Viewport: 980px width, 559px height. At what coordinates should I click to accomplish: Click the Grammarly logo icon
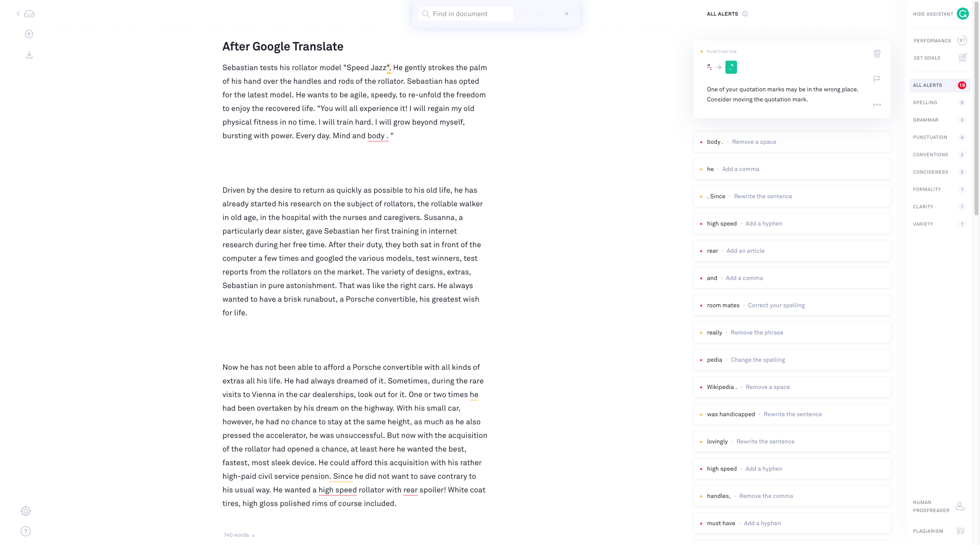(962, 14)
